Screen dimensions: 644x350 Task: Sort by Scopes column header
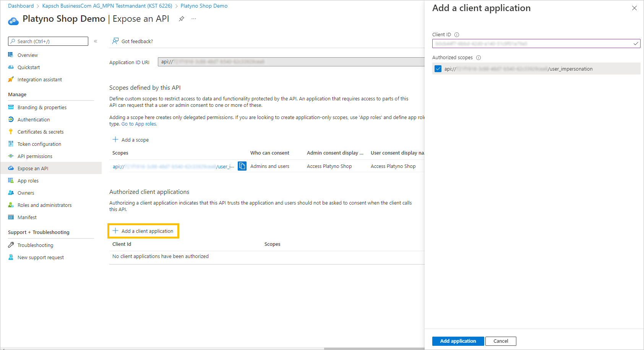click(120, 153)
